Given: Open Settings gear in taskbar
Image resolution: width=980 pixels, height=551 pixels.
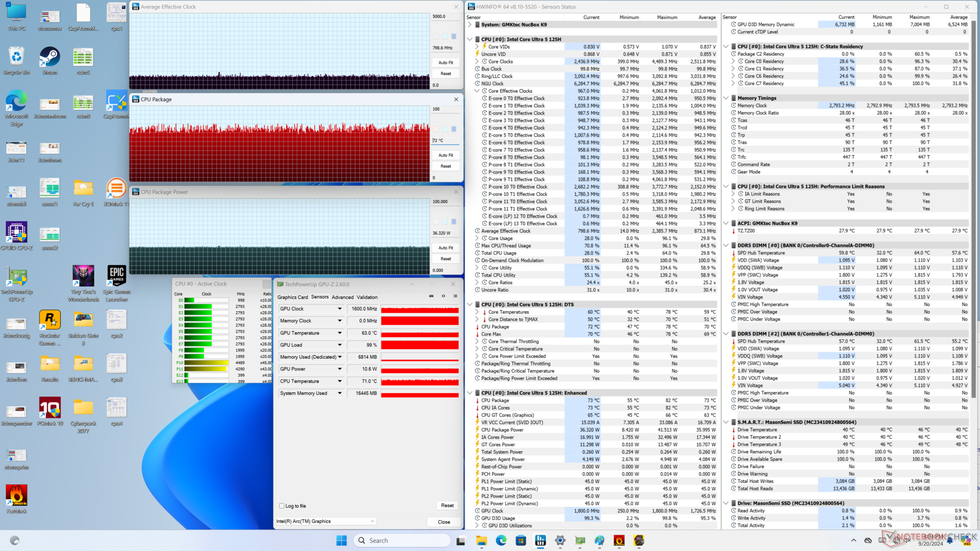Looking at the screenshot, I should [560, 540].
